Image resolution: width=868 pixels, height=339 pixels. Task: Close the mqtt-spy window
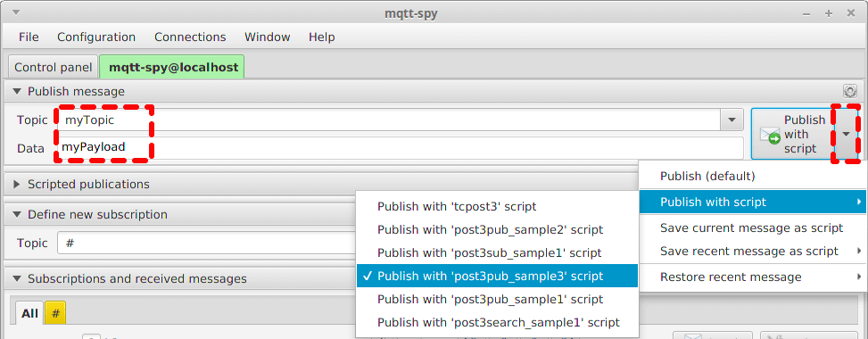(x=851, y=13)
